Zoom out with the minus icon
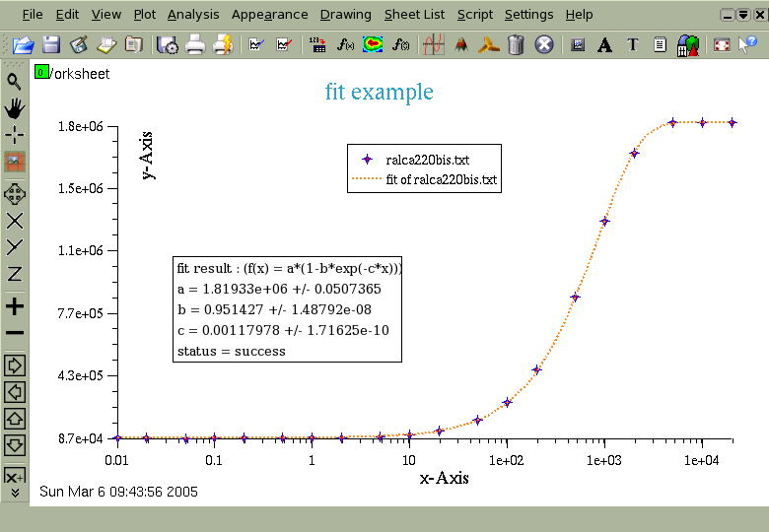The height and width of the screenshot is (532, 769). click(14, 333)
